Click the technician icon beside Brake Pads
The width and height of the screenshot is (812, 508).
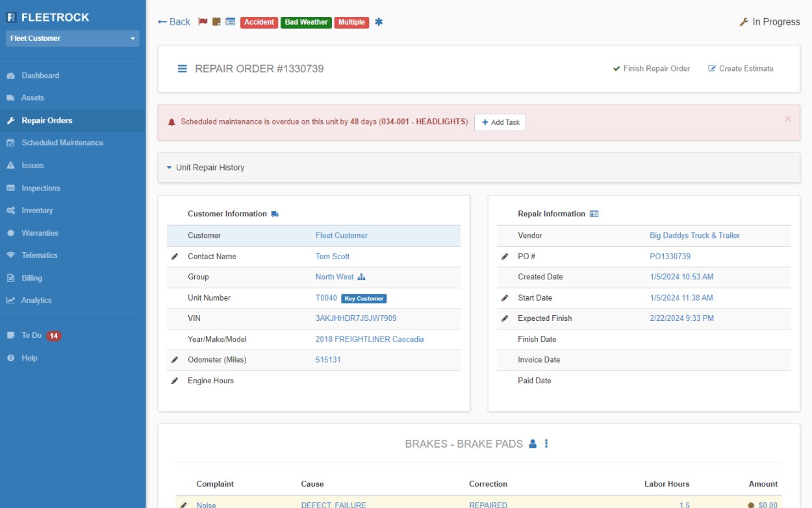point(533,444)
